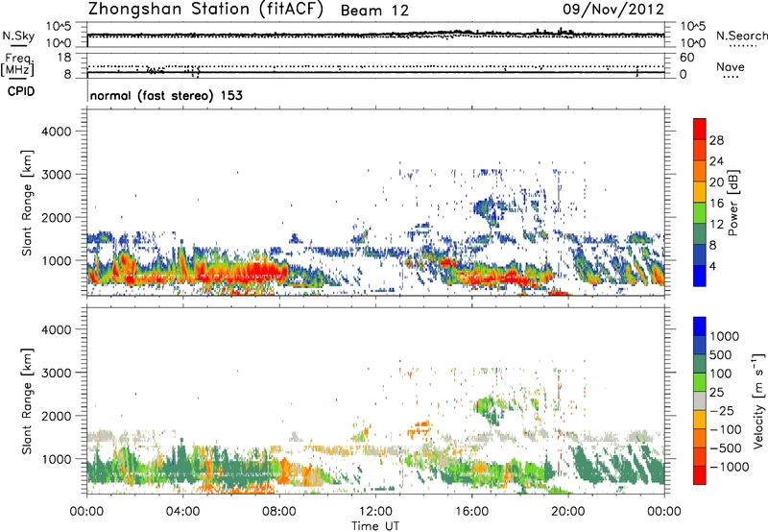Select the "Time UT" axis label
Screen dimensions: 768x532
pos(375,526)
